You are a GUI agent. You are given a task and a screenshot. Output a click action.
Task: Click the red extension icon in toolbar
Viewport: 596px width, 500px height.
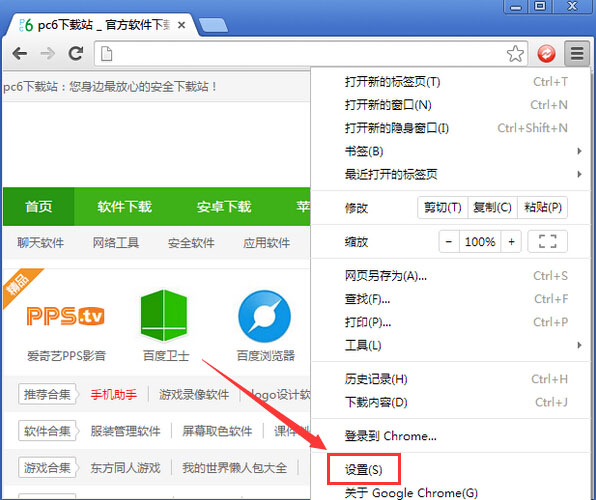[546, 54]
